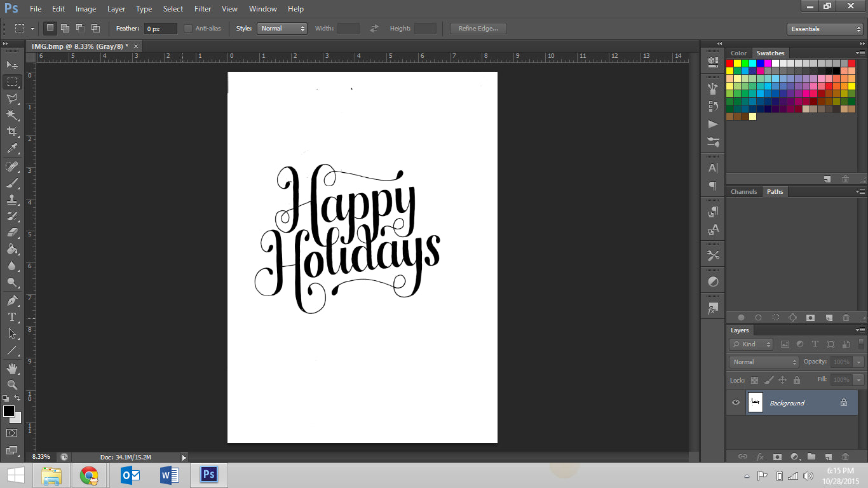Open the Paragraph panel icon
Screen dimensions: 868x488
tap(713, 186)
